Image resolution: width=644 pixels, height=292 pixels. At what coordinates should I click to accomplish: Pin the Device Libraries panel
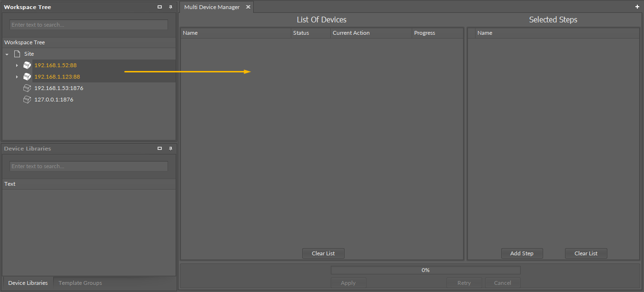170,148
